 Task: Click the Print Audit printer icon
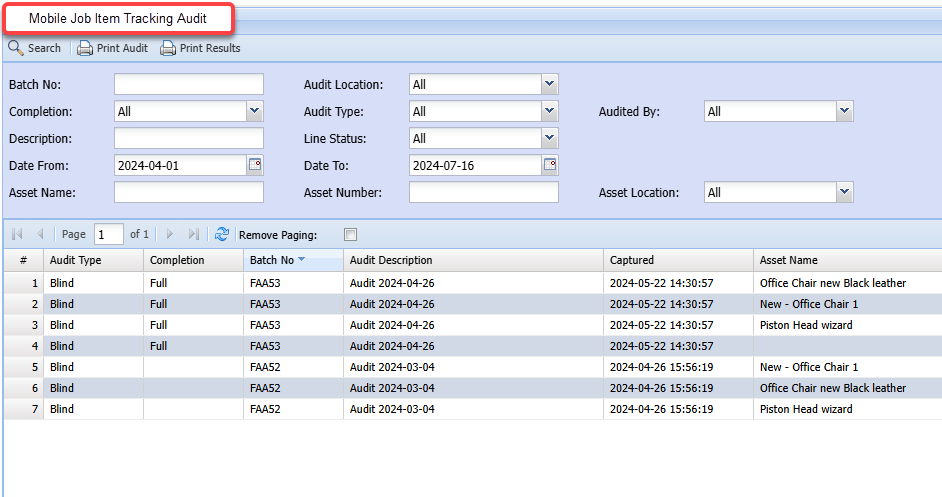pyautogui.click(x=85, y=48)
